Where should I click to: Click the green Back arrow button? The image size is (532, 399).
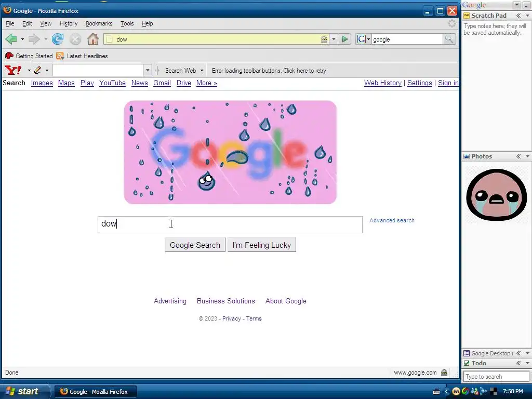click(x=11, y=39)
